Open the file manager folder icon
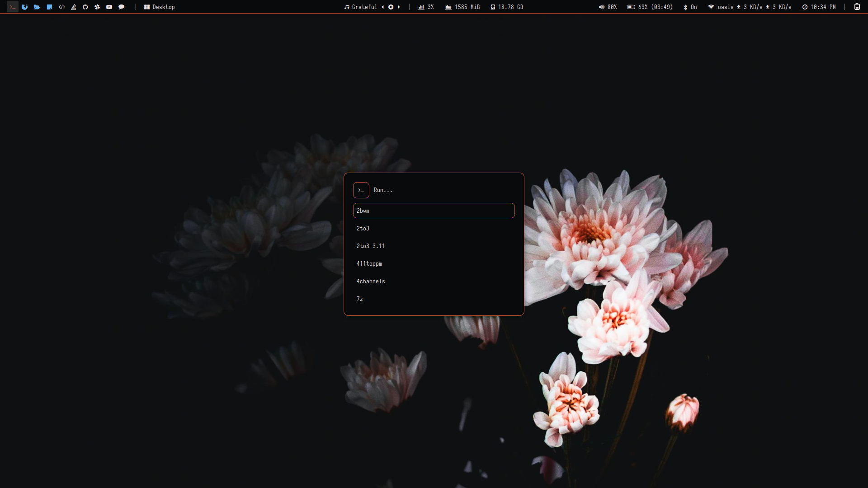 point(37,7)
